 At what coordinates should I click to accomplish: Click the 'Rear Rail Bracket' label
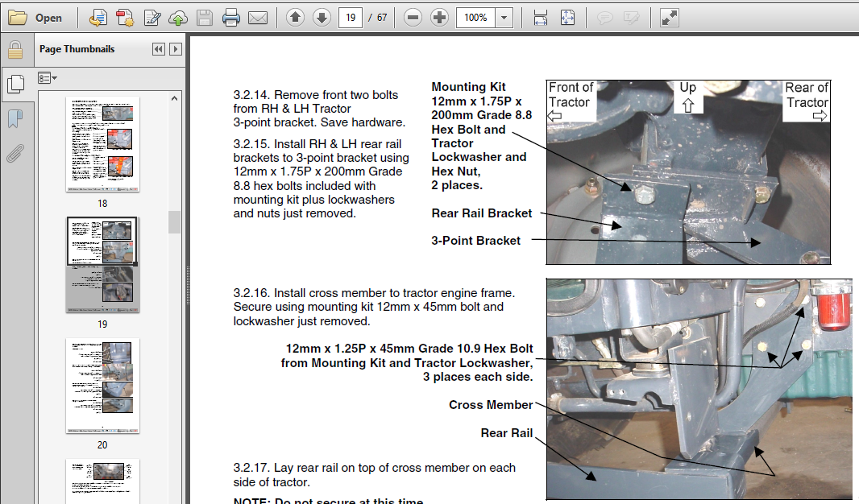coord(482,213)
